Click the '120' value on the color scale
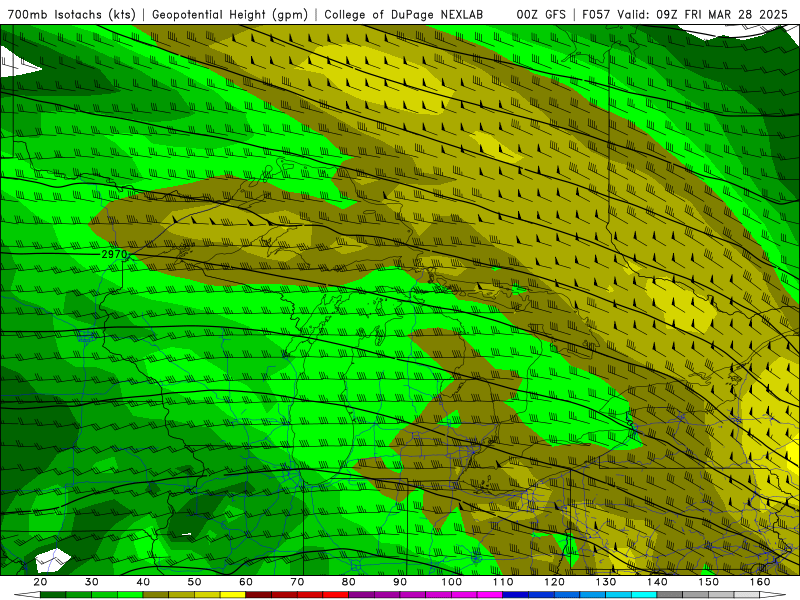 point(554,582)
